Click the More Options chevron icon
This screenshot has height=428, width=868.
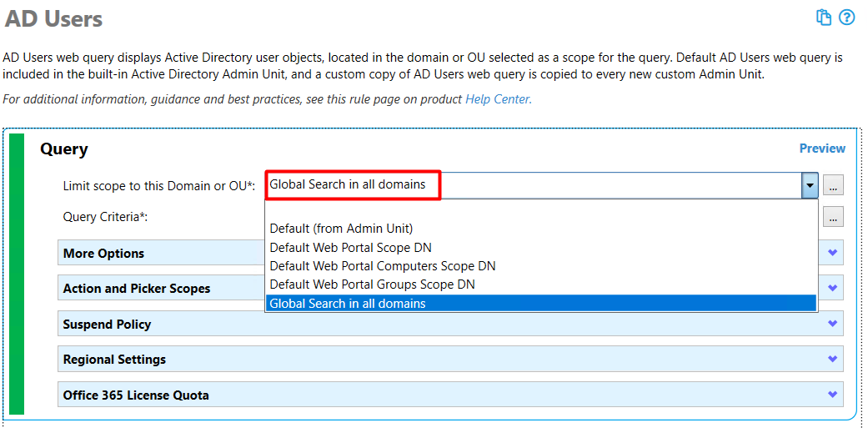pos(832,253)
